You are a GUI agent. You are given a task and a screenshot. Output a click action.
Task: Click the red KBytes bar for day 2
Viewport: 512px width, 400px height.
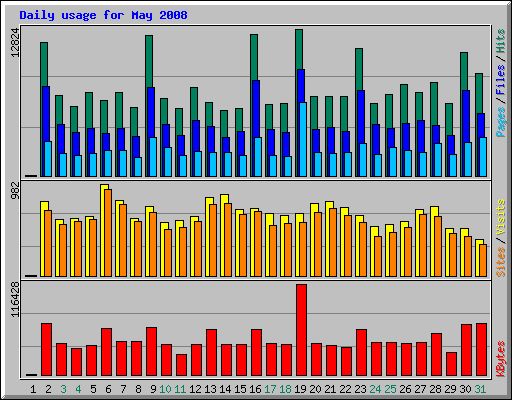[x=46, y=350]
